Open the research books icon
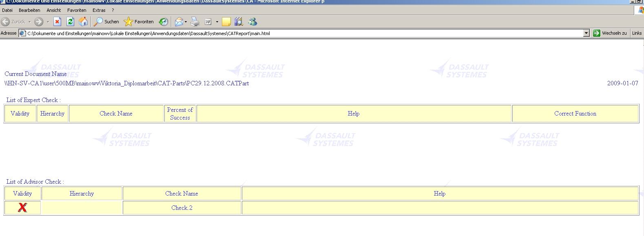 [239, 22]
